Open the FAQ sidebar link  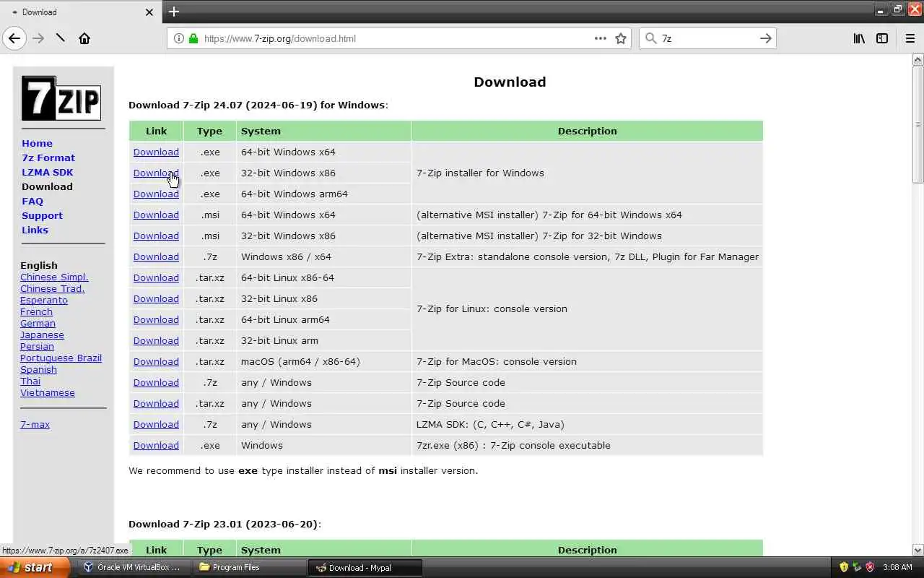tap(32, 201)
